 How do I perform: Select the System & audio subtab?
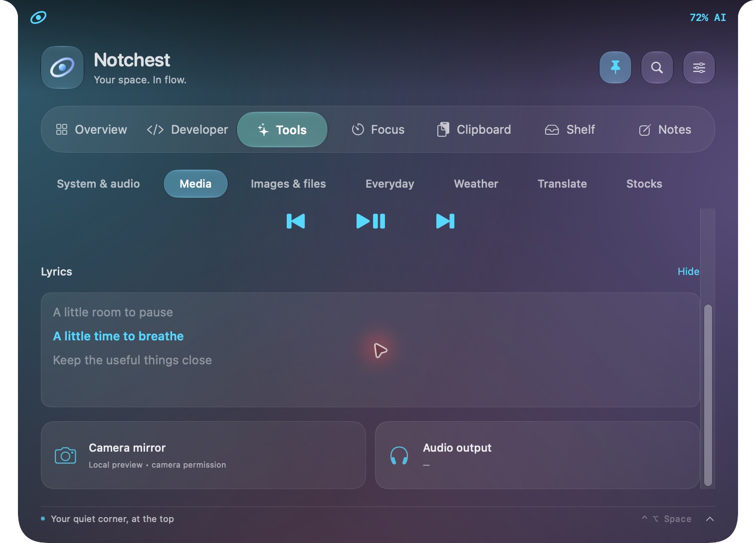pyautogui.click(x=98, y=184)
